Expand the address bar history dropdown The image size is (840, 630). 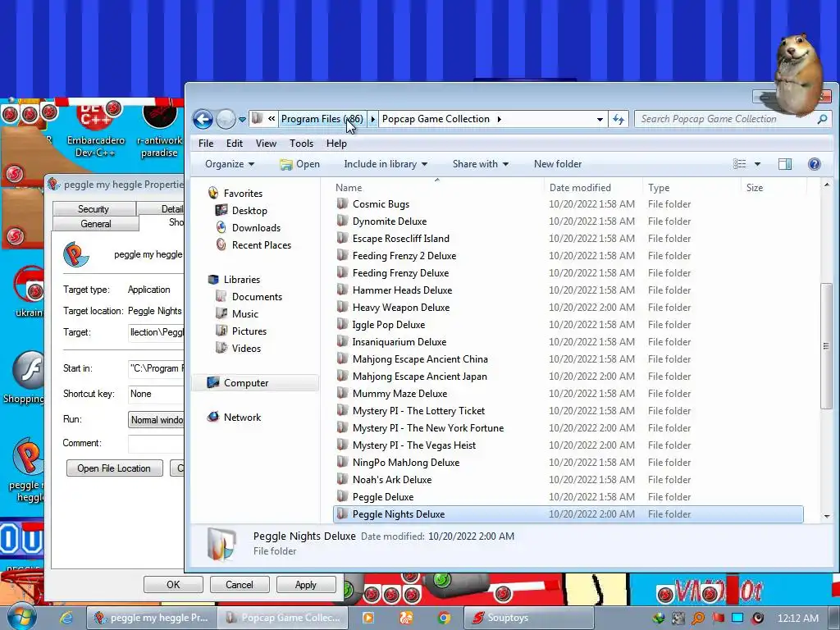[600, 120]
